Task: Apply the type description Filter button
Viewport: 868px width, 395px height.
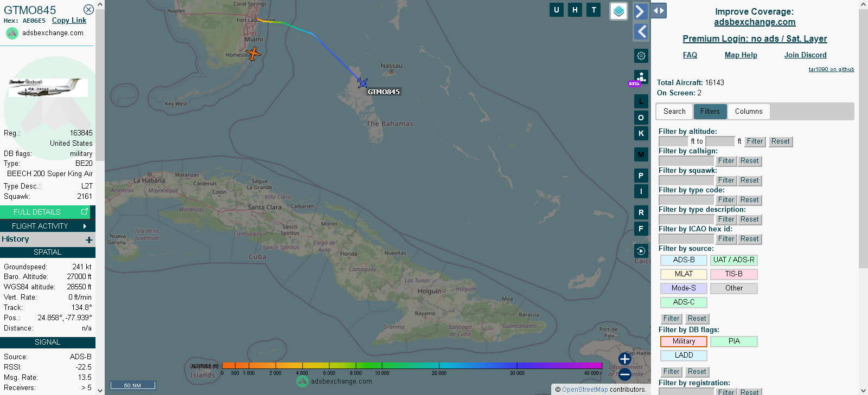Action: [x=726, y=219]
